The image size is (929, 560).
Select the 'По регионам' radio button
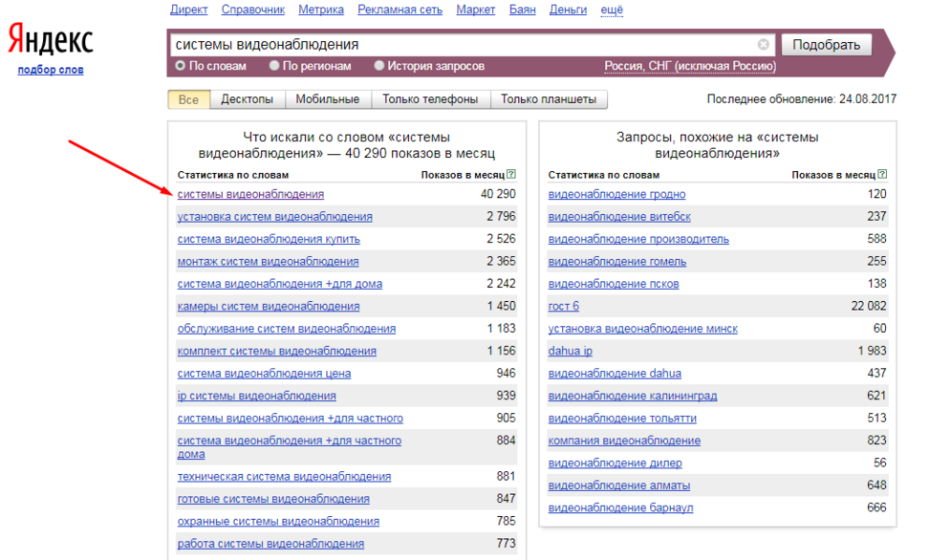(273, 66)
